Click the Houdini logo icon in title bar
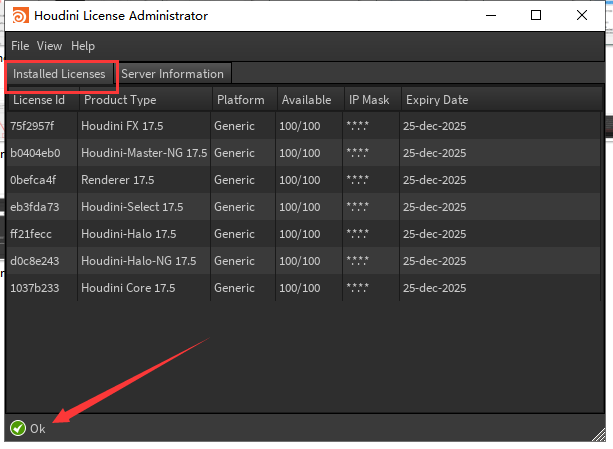Screen dimensions: 613x449 click(x=19, y=16)
